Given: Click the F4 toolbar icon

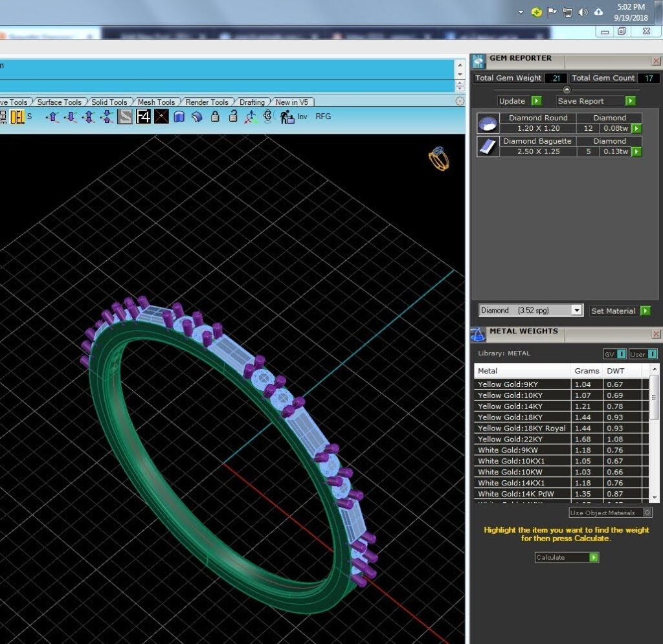Looking at the screenshot, I should [143, 117].
